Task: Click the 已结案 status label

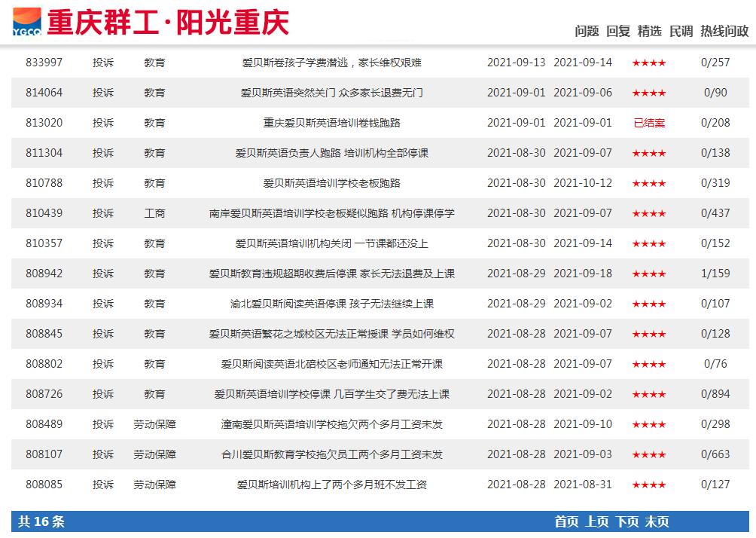Action: click(648, 123)
